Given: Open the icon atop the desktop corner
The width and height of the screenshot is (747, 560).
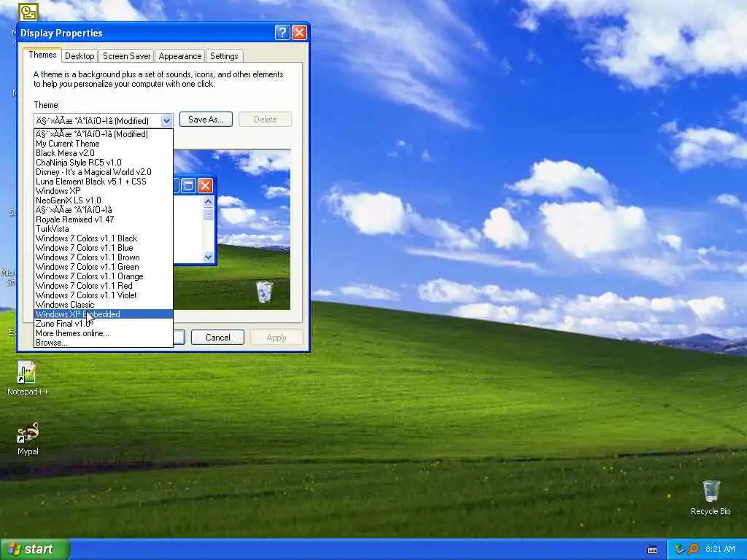Looking at the screenshot, I should 28,12.
